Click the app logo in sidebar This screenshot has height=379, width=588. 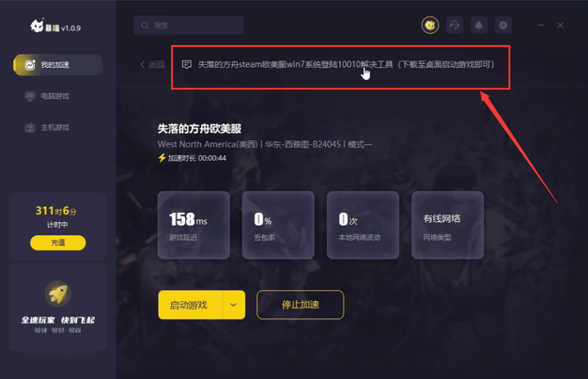(x=37, y=26)
